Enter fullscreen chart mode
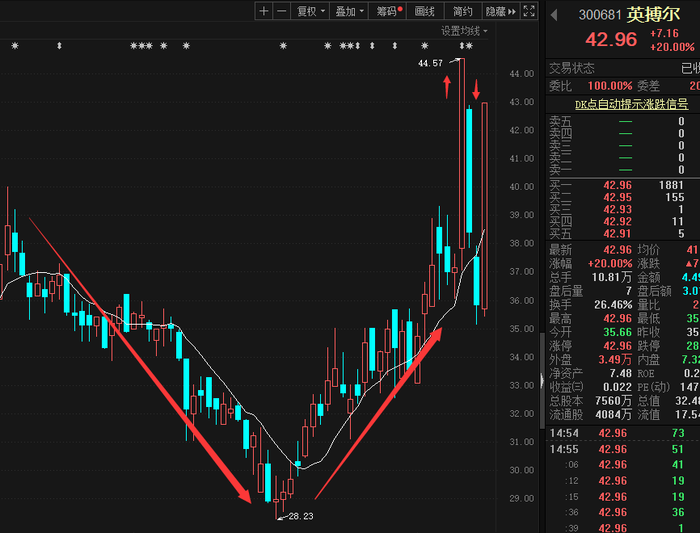The width and height of the screenshot is (700, 533). 529,11
